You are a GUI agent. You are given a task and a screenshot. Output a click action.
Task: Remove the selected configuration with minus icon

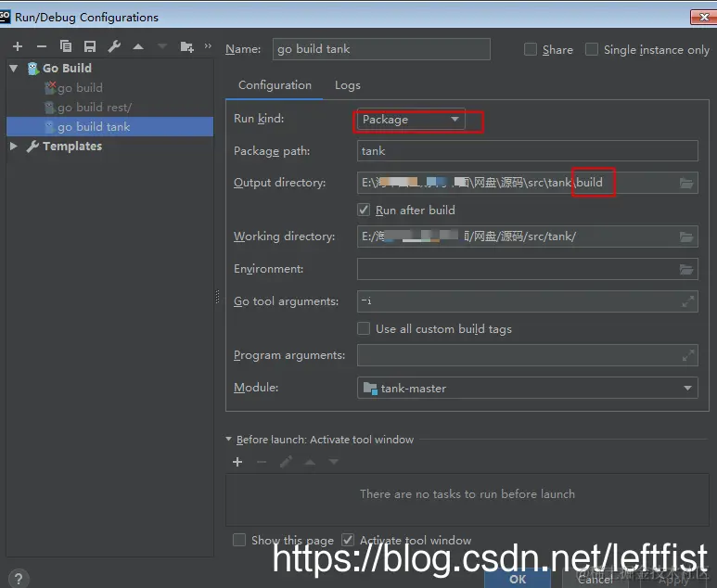42,46
